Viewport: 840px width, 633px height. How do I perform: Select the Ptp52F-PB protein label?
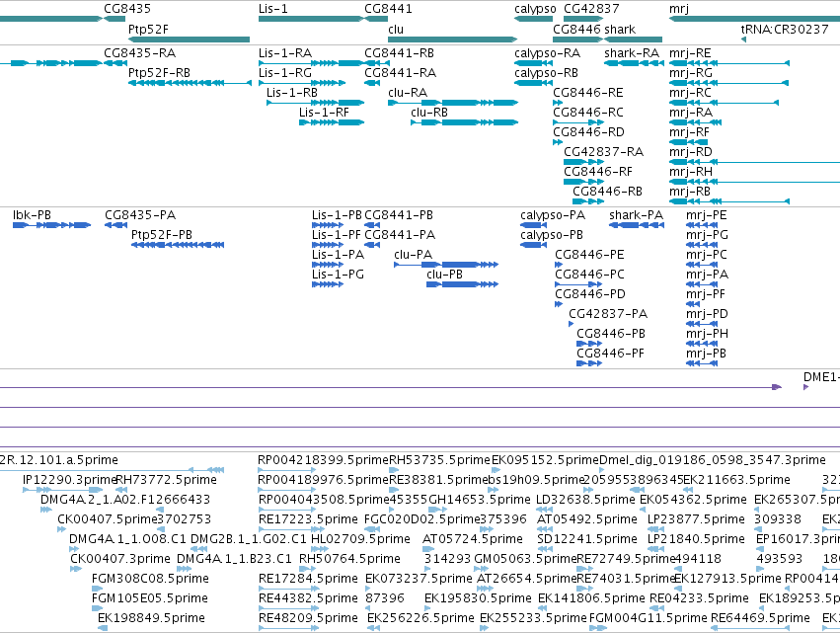pos(162,235)
